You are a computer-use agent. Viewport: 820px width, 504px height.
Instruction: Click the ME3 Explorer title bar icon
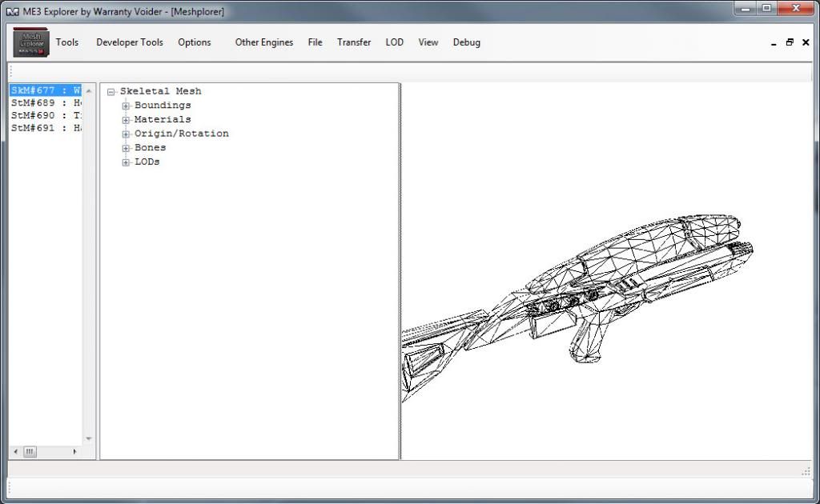(x=13, y=11)
